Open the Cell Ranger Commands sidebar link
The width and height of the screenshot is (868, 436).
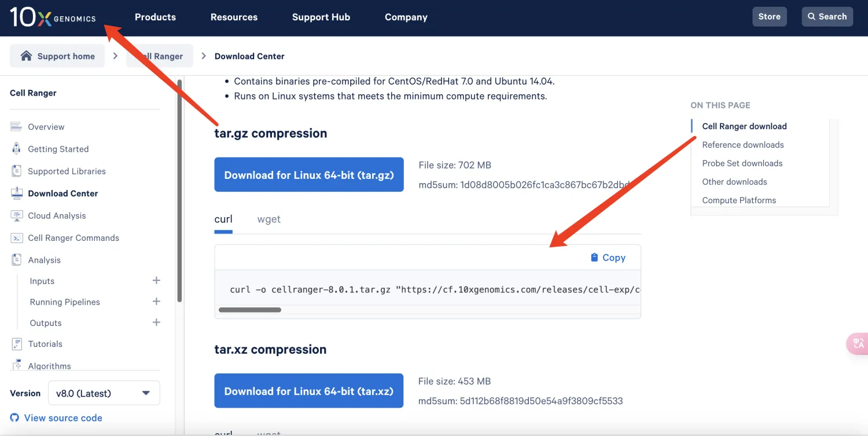coord(73,238)
